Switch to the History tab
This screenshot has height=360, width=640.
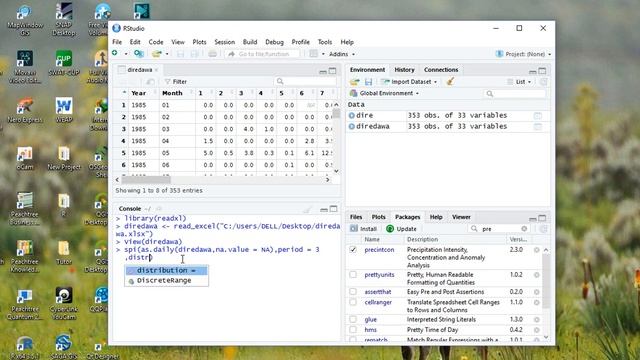click(x=404, y=70)
